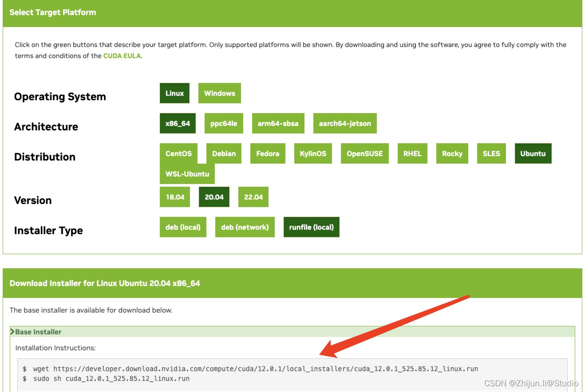
Task: Open the CUDA EULA link
Action: [122, 56]
